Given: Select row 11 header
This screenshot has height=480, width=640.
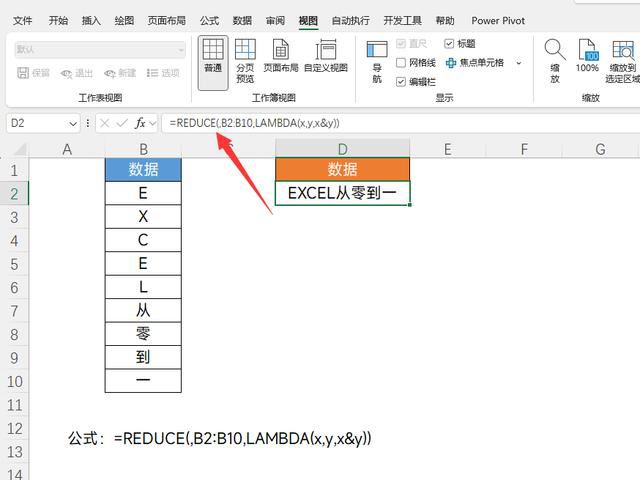Looking at the screenshot, I should coord(14,405).
